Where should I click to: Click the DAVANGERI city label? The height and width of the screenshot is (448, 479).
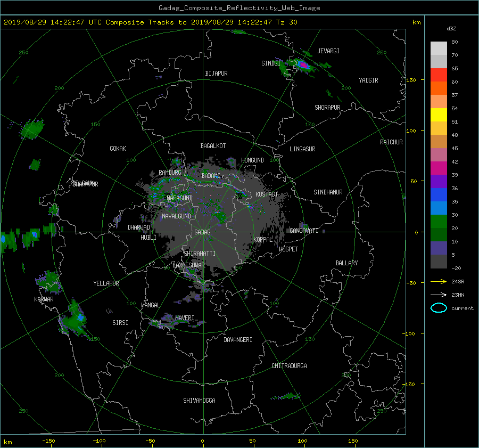238,340
